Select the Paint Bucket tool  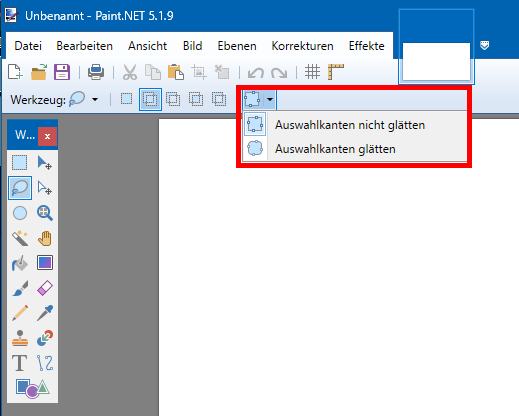(x=20, y=263)
